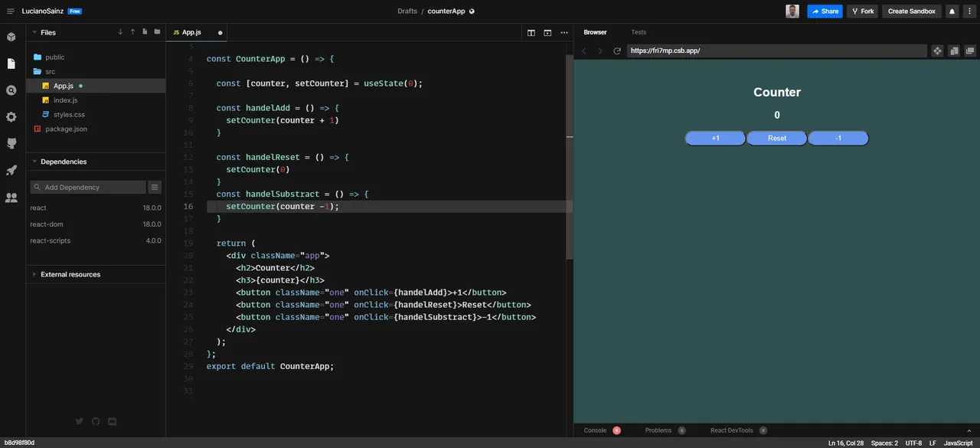Open preview in new window icon

tap(970, 51)
